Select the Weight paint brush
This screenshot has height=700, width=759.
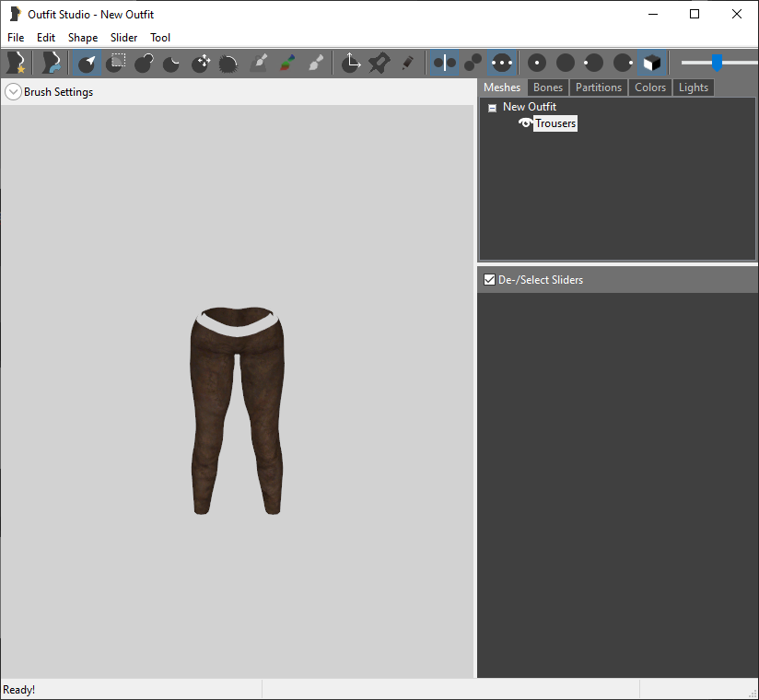click(259, 63)
